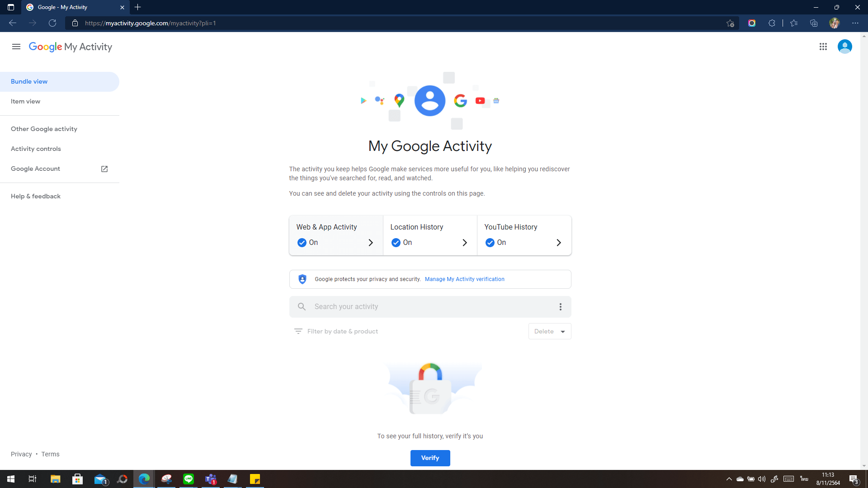
Task: Open Activity controls
Action: pos(60,149)
